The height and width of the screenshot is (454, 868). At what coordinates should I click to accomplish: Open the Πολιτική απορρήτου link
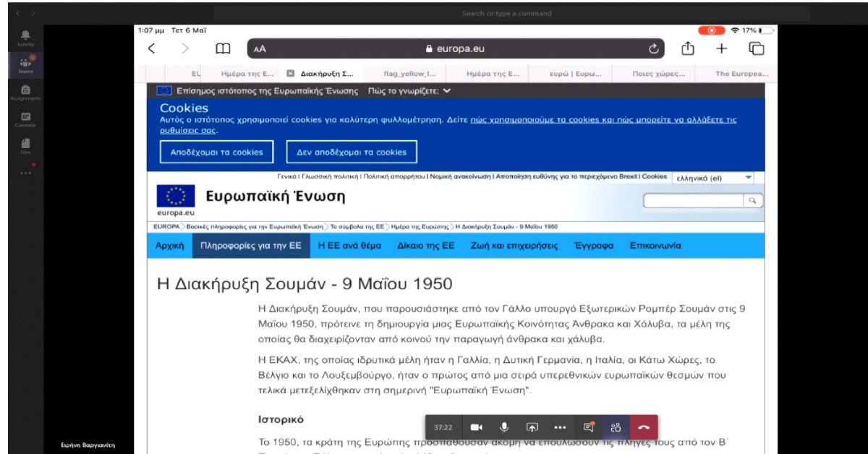coord(394,176)
